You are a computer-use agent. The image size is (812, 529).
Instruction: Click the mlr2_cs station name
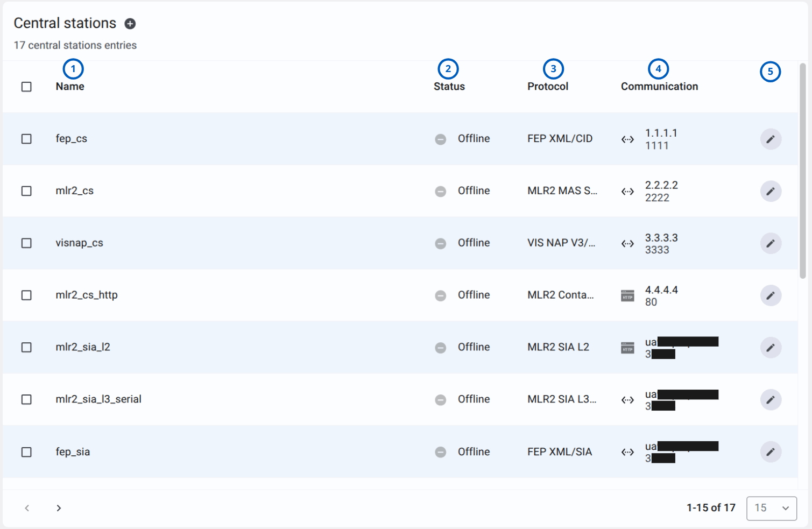75,191
